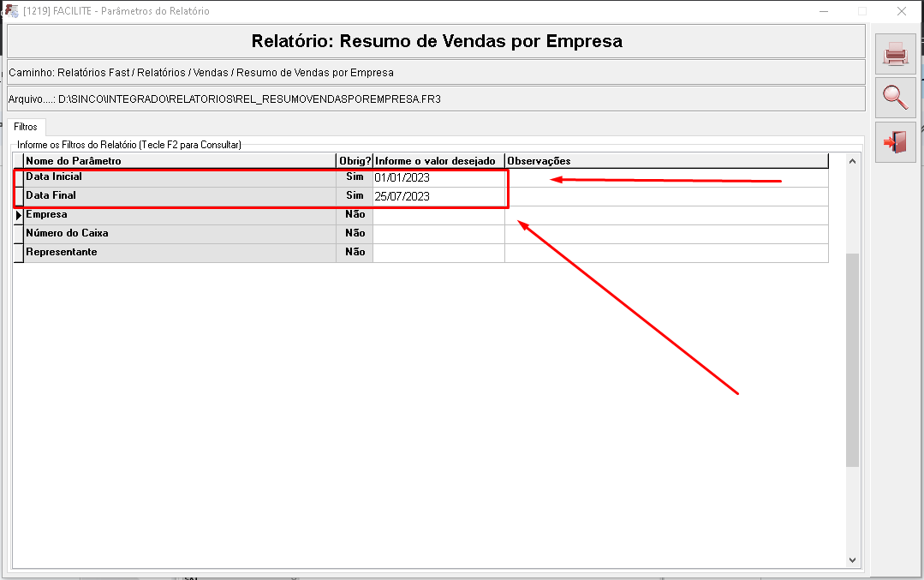This screenshot has height=580, width=924.
Task: Select the Data Final parameter name
Action: point(180,196)
